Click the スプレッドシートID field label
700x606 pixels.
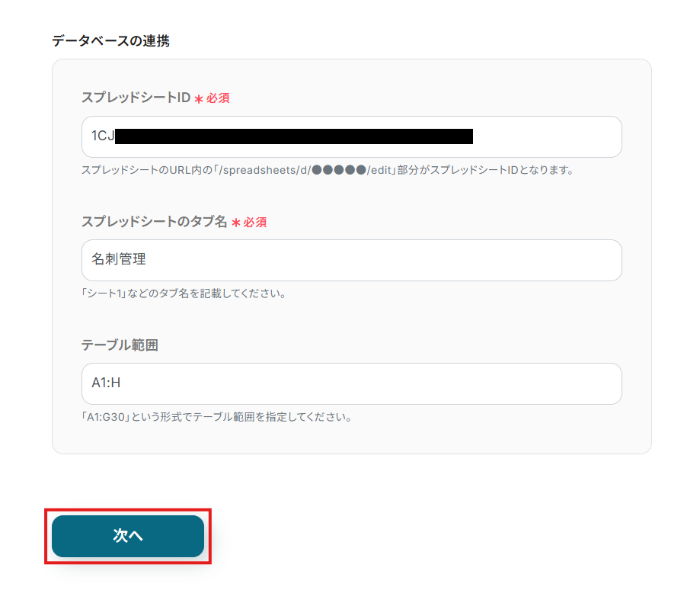point(136,98)
